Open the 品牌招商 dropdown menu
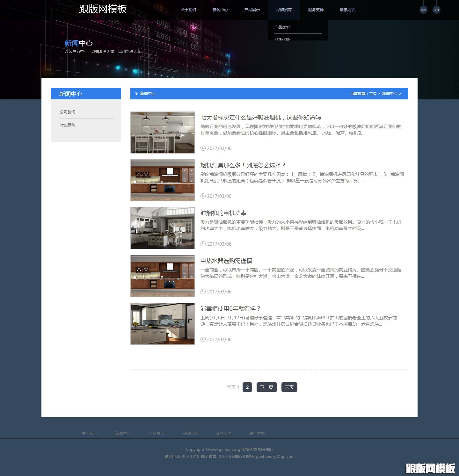Screen dimensions: 459x476 point(284,10)
